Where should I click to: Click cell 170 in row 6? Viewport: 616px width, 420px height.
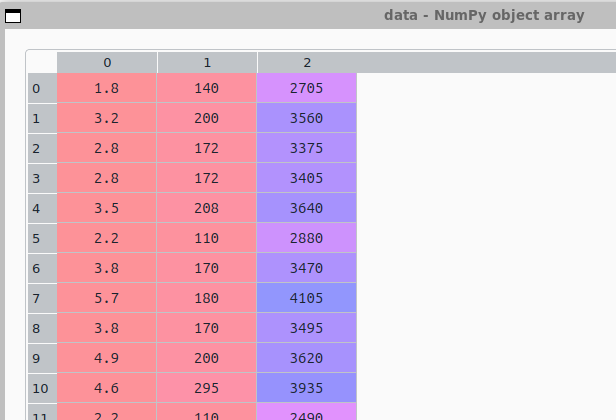pos(207,268)
